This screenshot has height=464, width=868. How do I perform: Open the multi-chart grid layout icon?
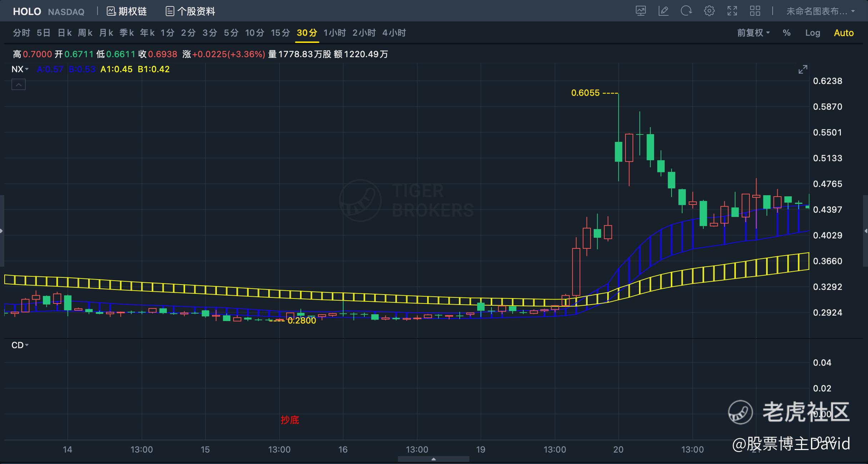[x=755, y=11]
